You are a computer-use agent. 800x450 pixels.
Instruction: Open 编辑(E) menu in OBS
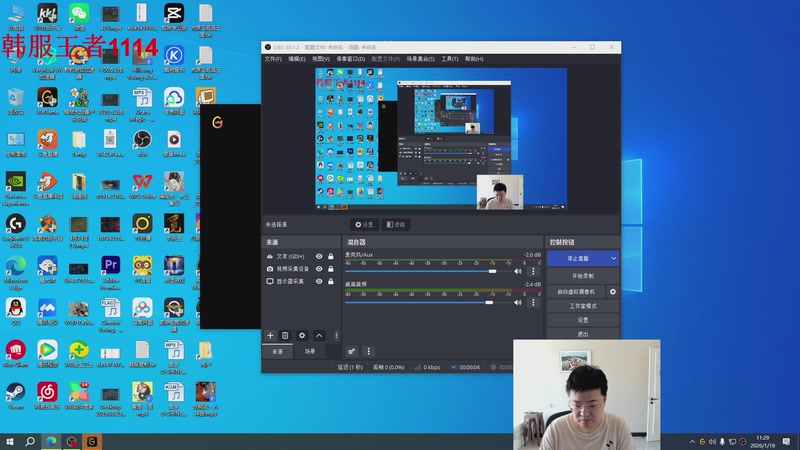coord(297,59)
